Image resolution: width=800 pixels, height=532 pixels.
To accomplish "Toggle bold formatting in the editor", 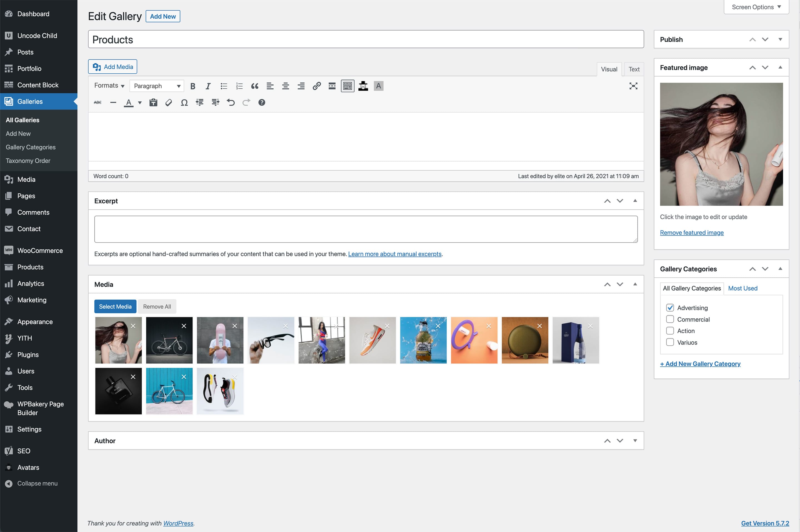I will pyautogui.click(x=193, y=86).
